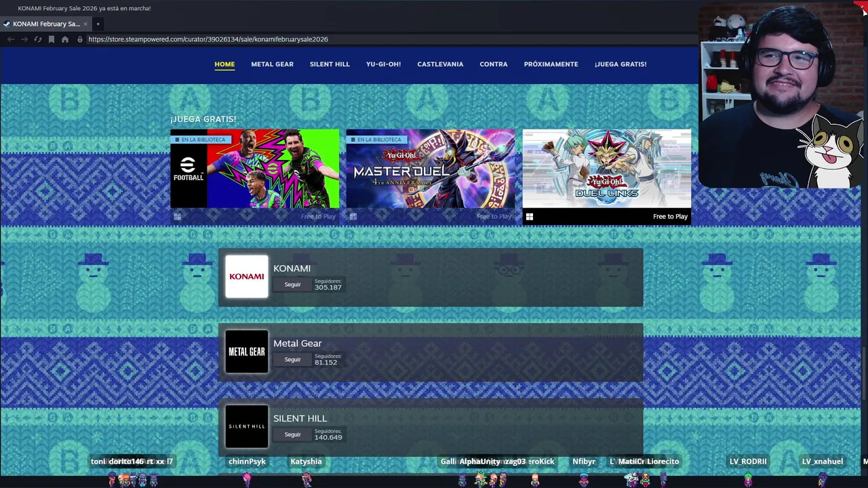Jump to the SILENT HILL section
The height and width of the screenshot is (488, 868).
click(x=330, y=64)
